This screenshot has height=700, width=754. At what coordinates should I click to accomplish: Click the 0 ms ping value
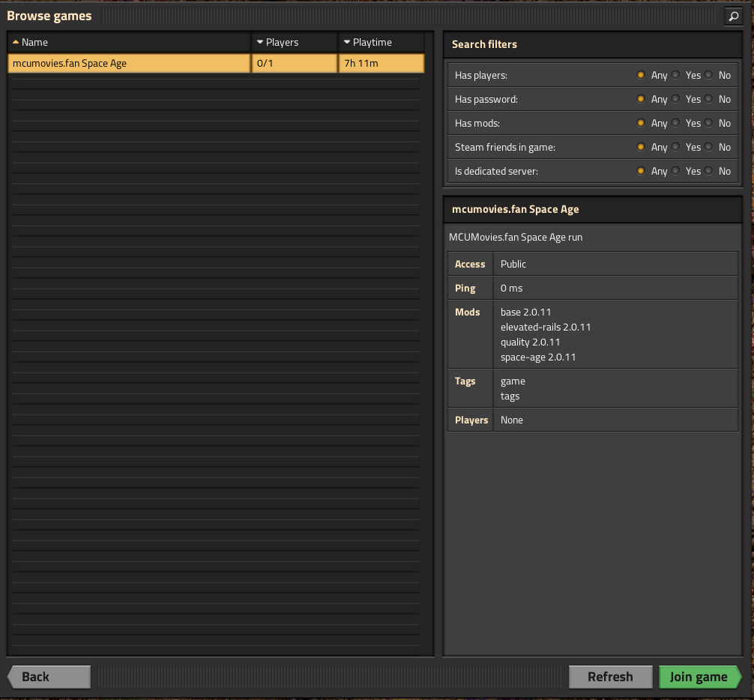tap(511, 288)
